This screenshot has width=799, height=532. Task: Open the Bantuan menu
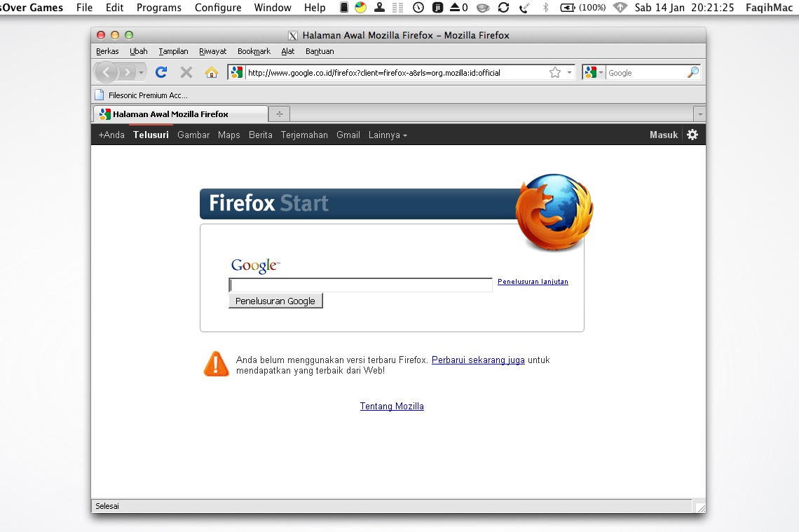(320, 51)
